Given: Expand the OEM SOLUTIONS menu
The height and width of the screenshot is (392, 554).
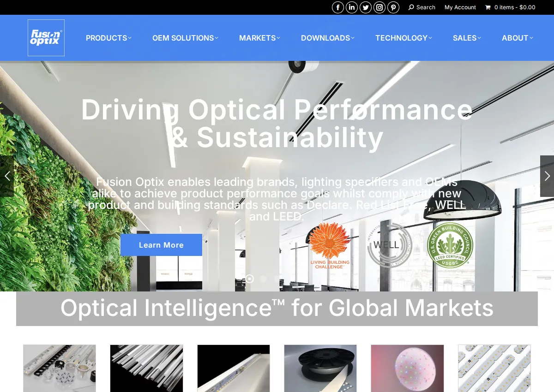Looking at the screenshot, I should [x=185, y=38].
